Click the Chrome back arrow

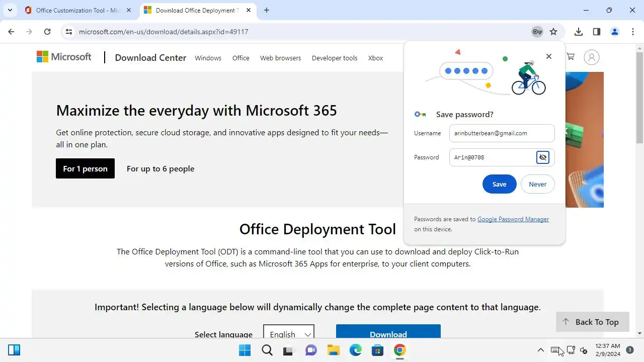11,32
